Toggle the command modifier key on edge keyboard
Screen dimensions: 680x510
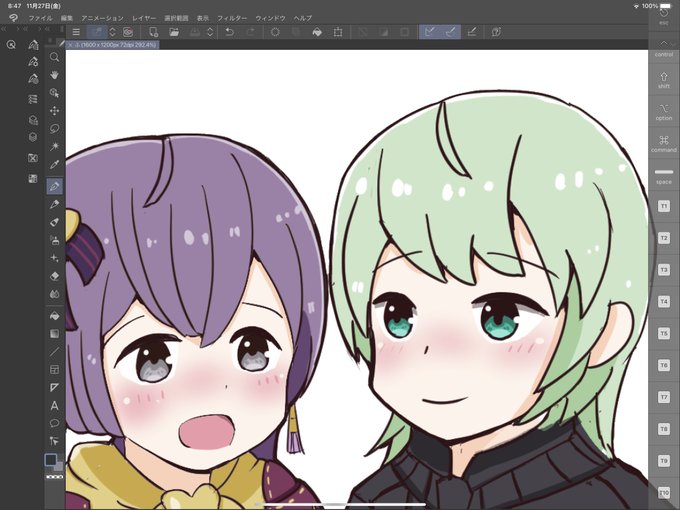(x=664, y=144)
